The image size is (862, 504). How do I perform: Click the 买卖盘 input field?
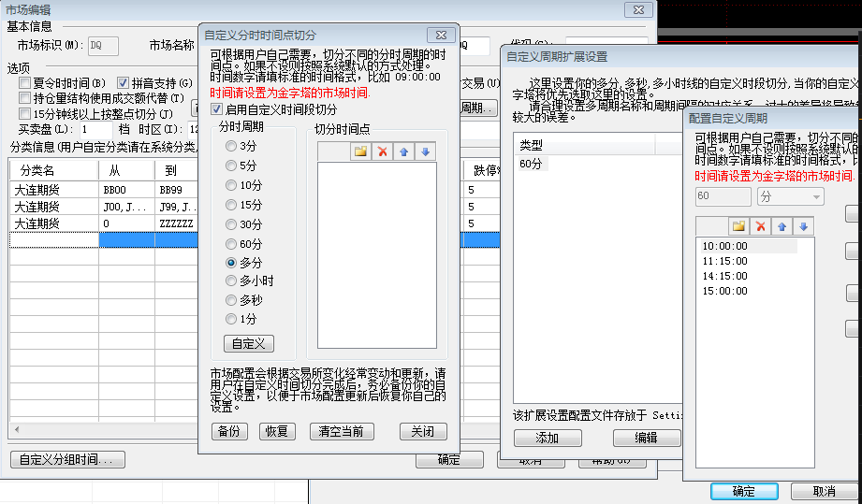tap(96, 130)
